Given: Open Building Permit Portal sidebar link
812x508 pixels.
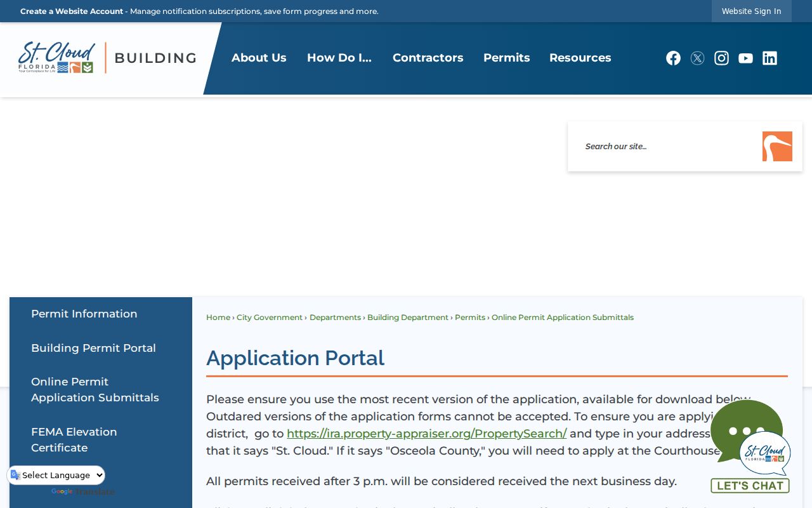Looking at the screenshot, I should [93, 348].
